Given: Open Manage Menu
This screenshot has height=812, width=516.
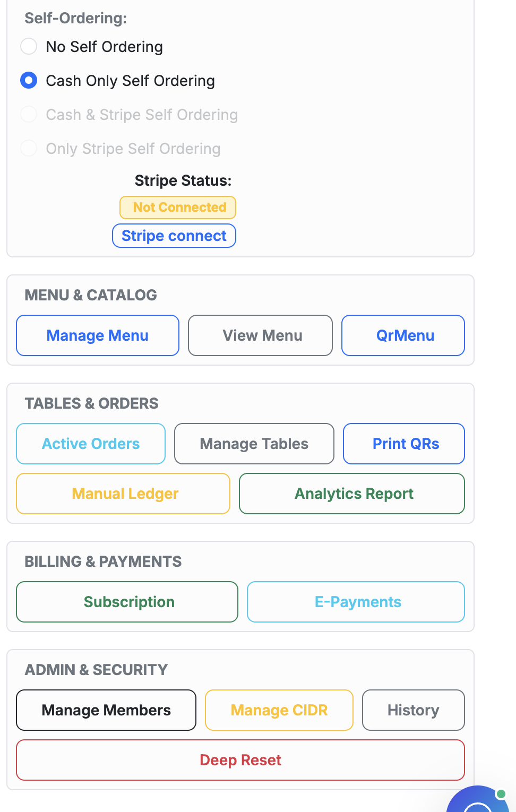Looking at the screenshot, I should pos(98,335).
